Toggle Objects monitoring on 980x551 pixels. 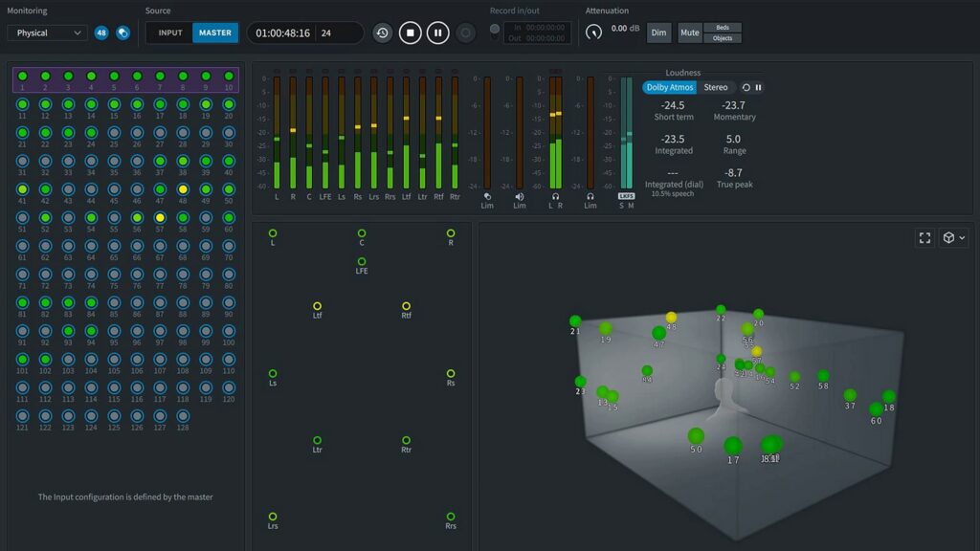[722, 38]
